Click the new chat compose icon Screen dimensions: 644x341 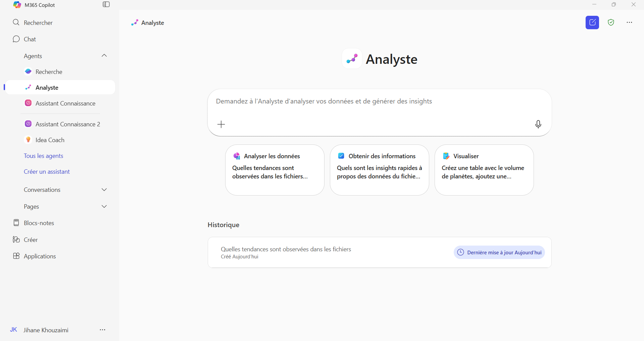[x=592, y=23]
